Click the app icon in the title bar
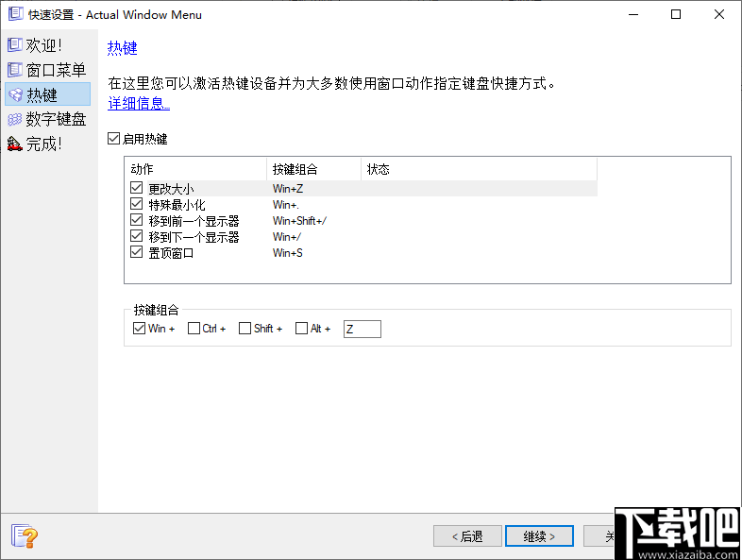The height and width of the screenshot is (560, 742). click(x=16, y=14)
